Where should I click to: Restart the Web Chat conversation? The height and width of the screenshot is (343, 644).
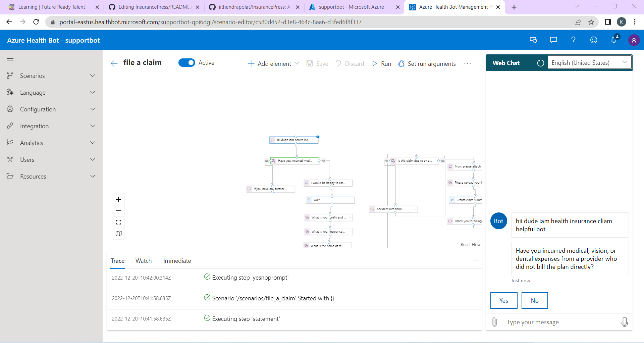[540, 63]
